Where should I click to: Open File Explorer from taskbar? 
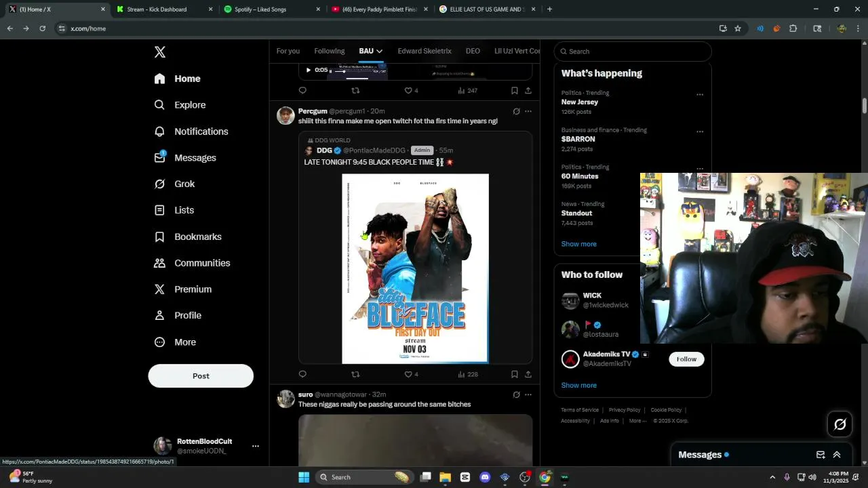click(445, 477)
